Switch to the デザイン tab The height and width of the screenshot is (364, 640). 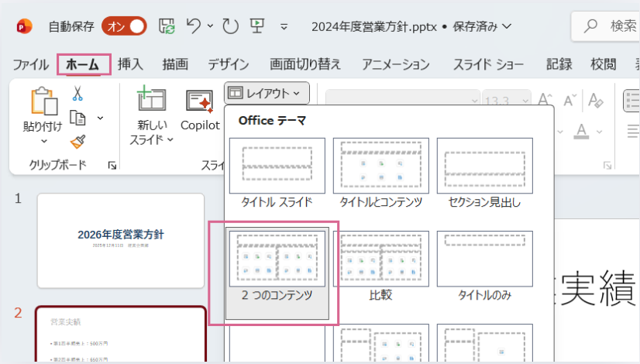coord(228,64)
